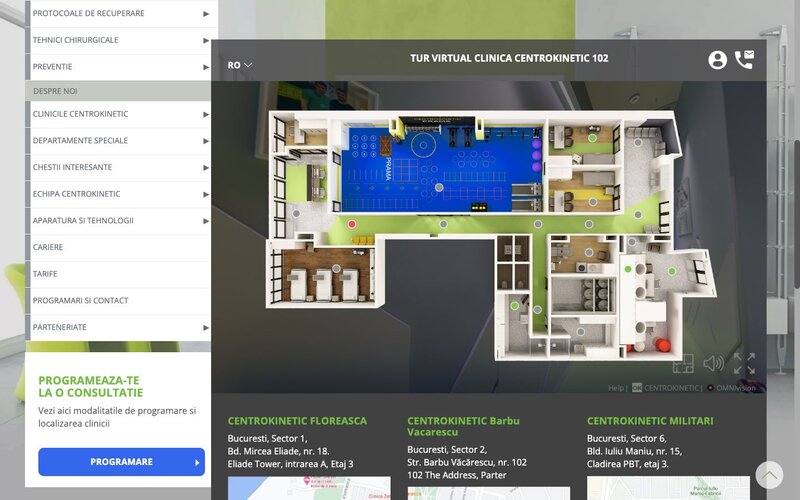Open the phone and mail contact icon
This screenshot has height=500, width=800.
click(744, 60)
